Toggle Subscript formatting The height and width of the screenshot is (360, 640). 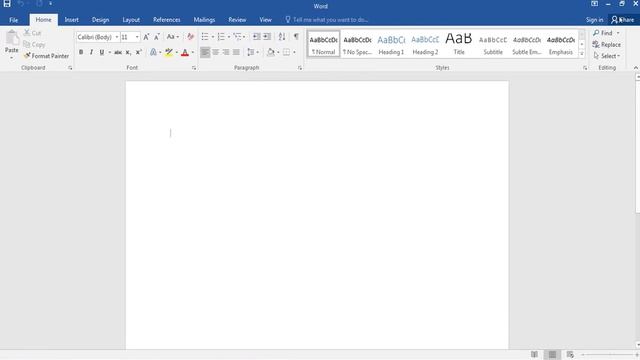click(x=128, y=52)
